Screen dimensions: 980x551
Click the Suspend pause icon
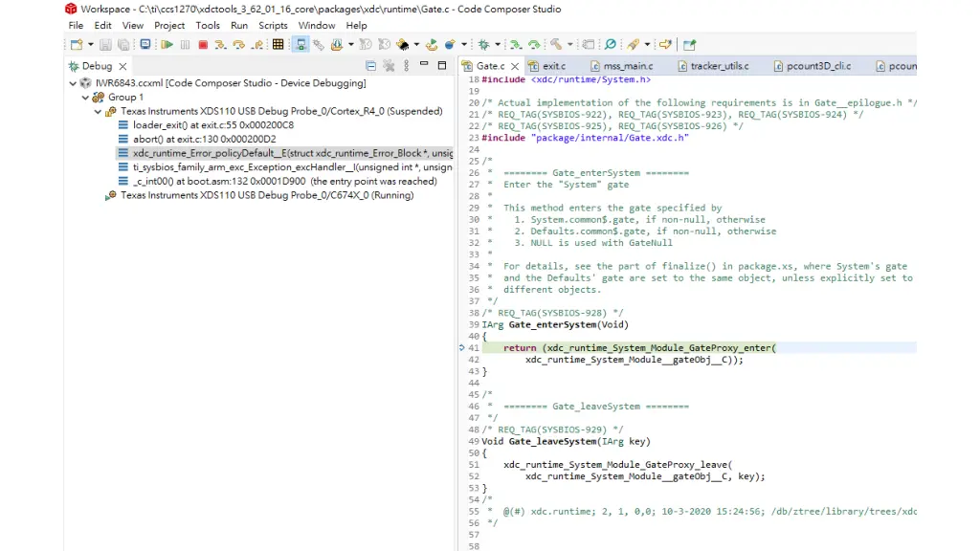click(185, 44)
